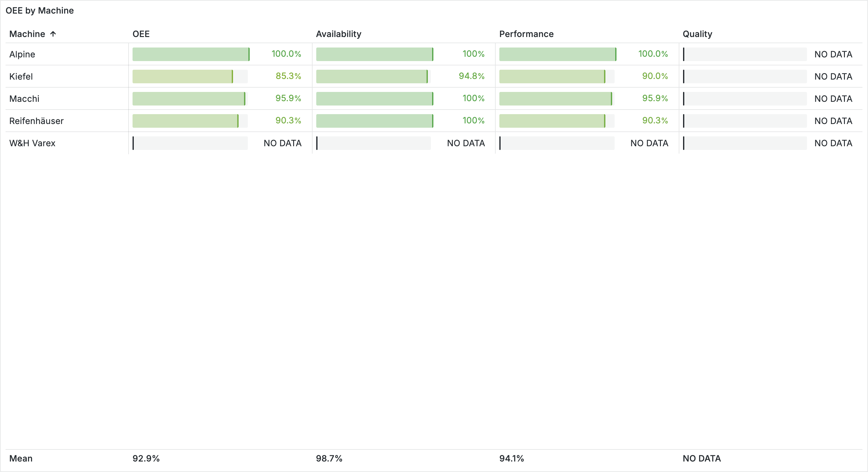Click Alpine's OEE gauge bar
The height and width of the screenshot is (472, 868).
[190, 54]
